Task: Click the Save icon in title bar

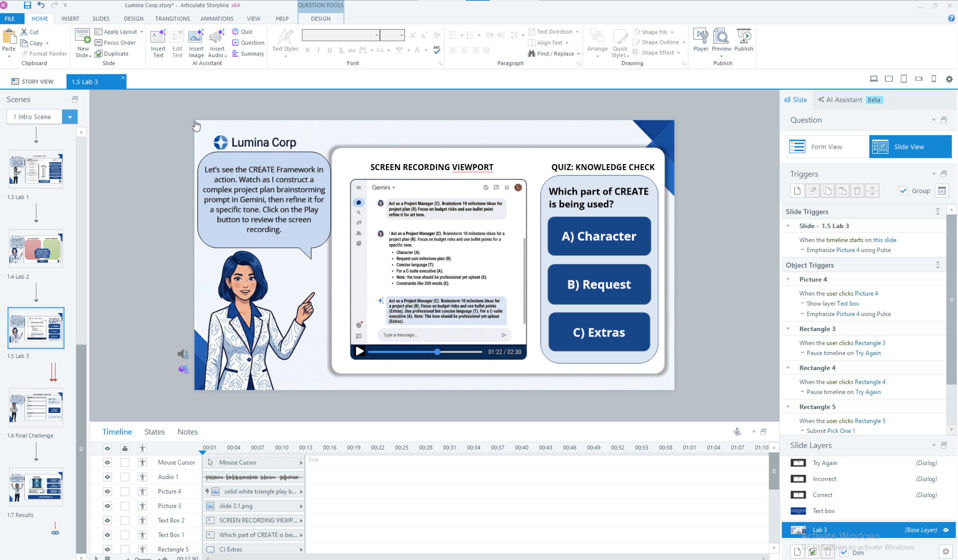Action: (x=27, y=5)
